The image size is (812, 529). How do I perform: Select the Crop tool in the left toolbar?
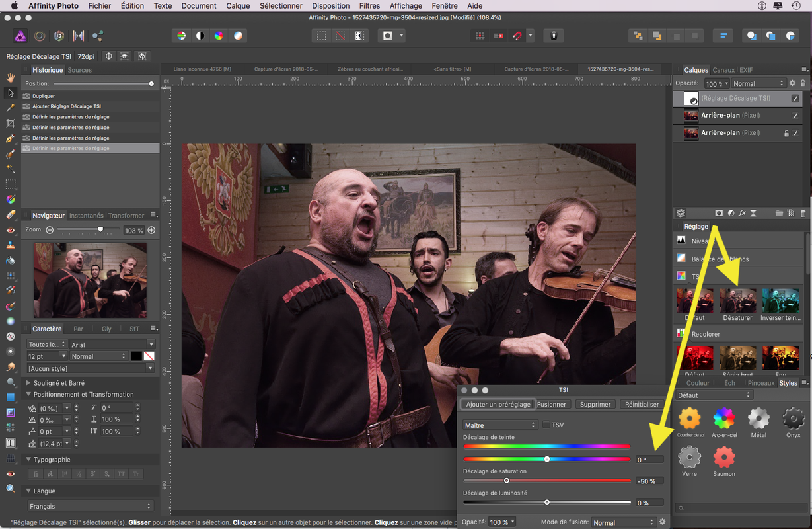point(11,124)
